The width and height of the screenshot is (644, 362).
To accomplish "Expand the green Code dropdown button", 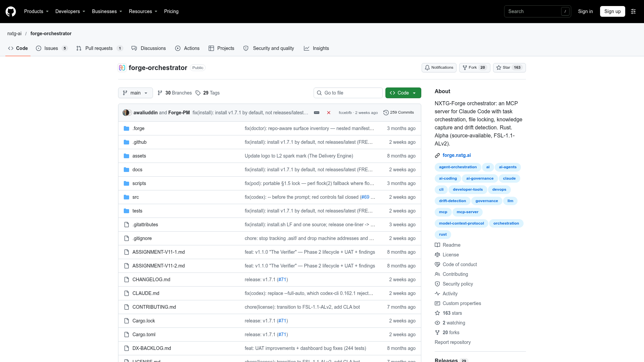I will 403,93.
